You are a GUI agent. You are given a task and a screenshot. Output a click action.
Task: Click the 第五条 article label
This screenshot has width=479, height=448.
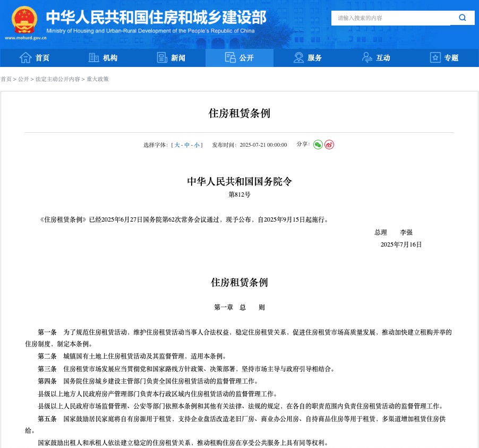[47, 419]
